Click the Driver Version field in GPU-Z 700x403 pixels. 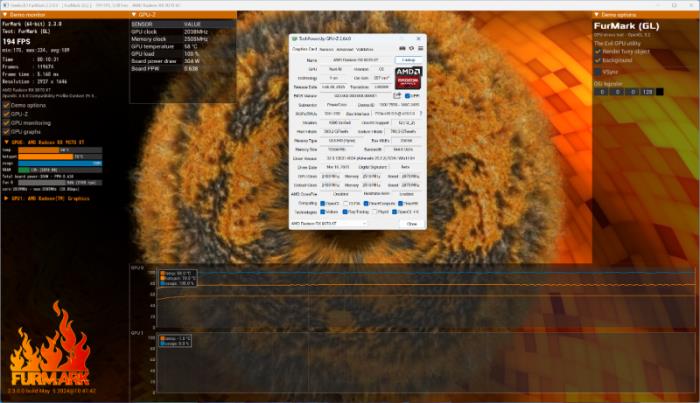click(370, 158)
